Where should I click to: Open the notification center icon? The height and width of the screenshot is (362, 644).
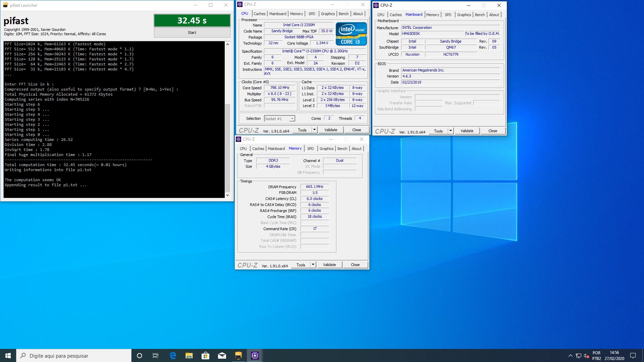pyautogui.click(x=633, y=356)
